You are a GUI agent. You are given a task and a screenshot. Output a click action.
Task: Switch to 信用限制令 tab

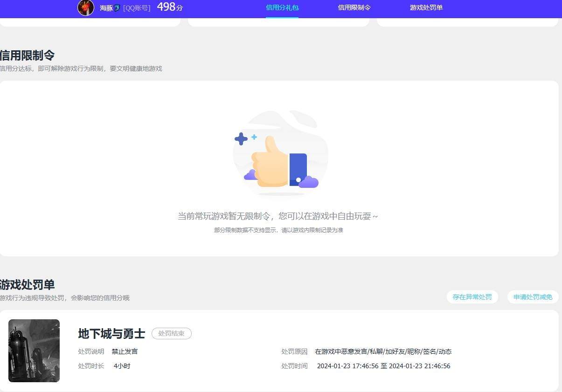click(x=354, y=7)
